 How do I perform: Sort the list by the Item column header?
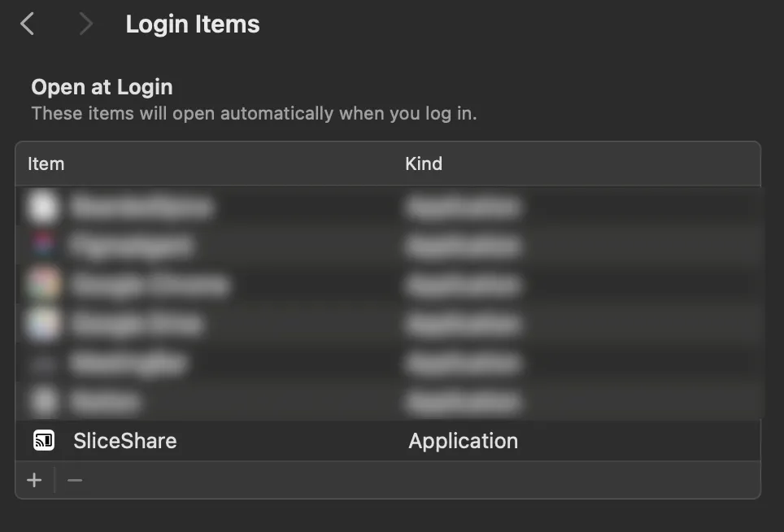click(46, 164)
